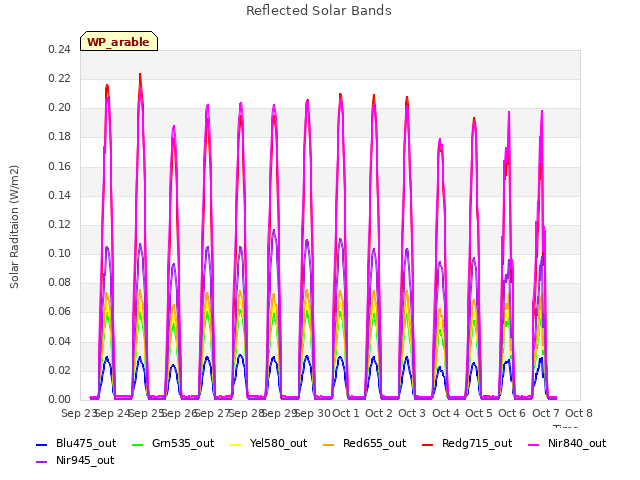Click the 0.12 y-axis tick label
This screenshot has width=640, height=480.
[x=60, y=224]
